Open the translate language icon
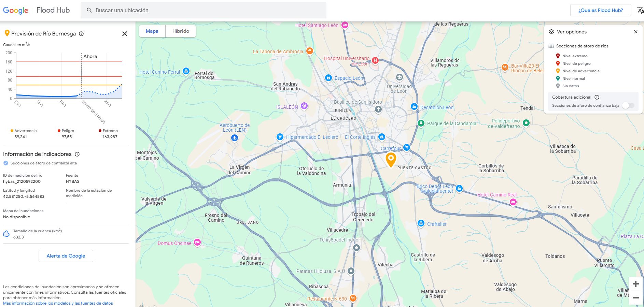 [640, 10]
